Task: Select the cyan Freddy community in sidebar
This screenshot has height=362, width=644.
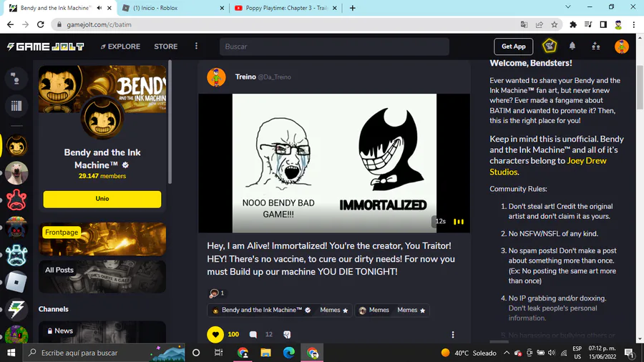Action: (x=16, y=255)
